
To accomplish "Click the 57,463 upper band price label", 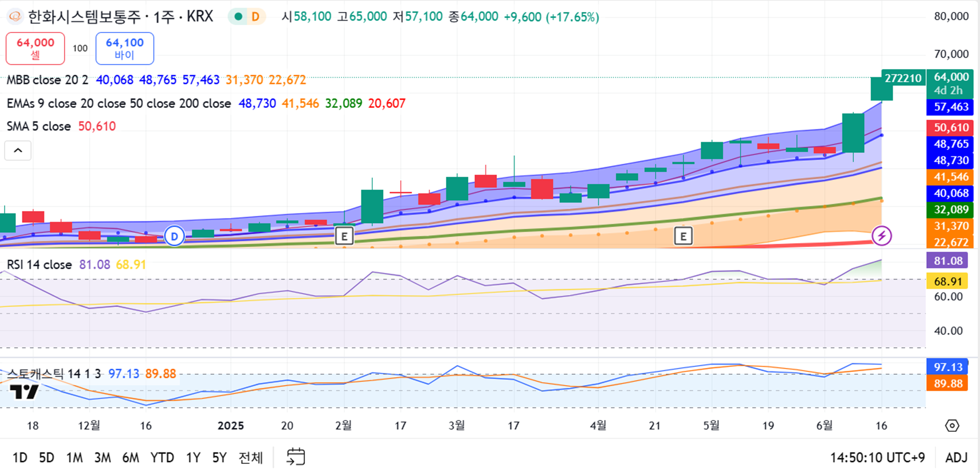I will pos(950,107).
